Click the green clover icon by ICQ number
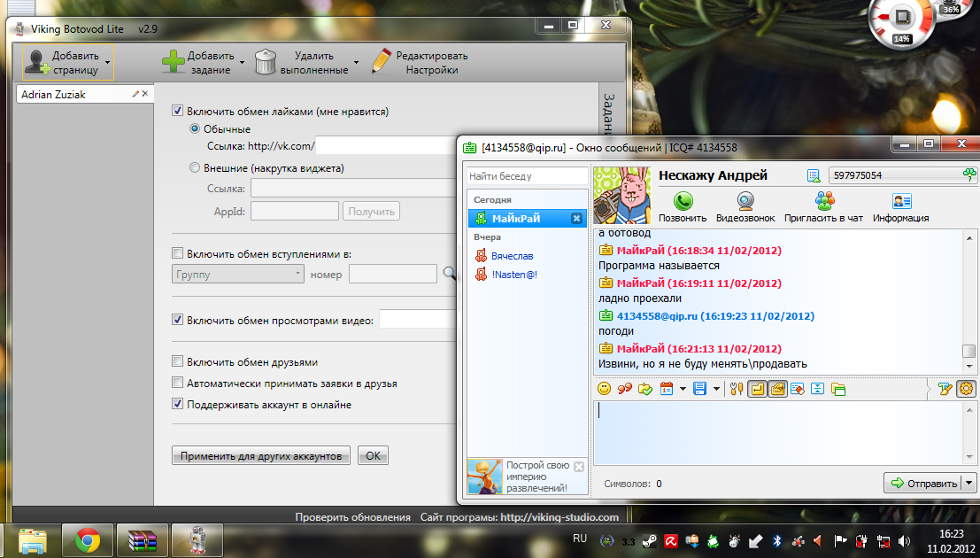This screenshot has height=558, width=980. click(968, 174)
